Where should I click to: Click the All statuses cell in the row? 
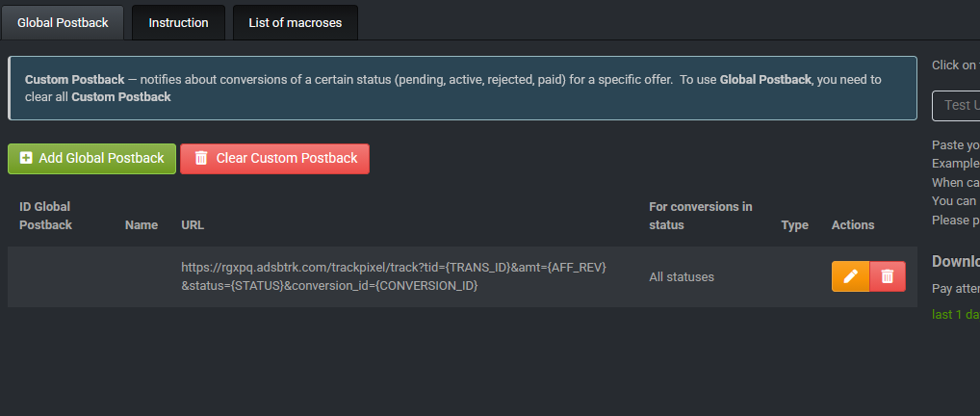pos(682,277)
